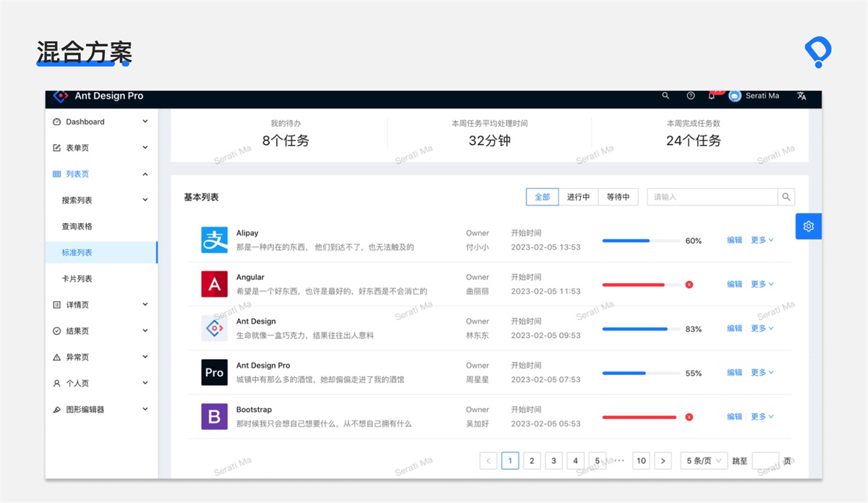Expand the Dashboard sidebar menu

pyautogui.click(x=101, y=122)
